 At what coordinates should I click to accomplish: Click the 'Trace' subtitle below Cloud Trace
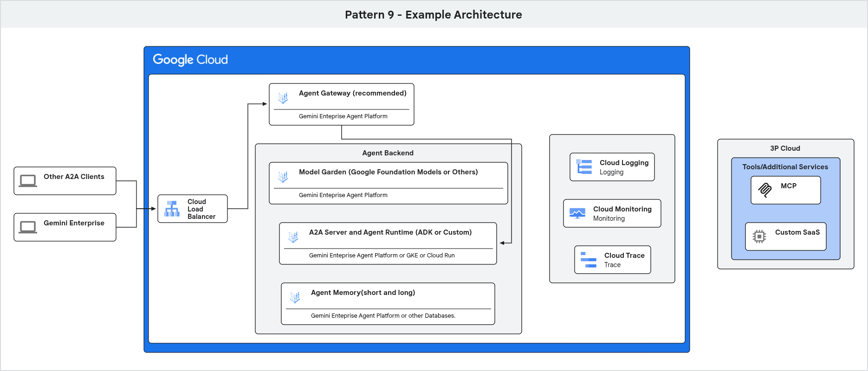click(x=612, y=265)
